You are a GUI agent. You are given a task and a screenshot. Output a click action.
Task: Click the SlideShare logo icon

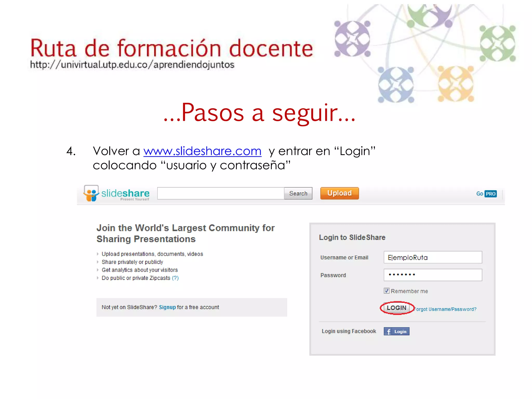[91, 193]
